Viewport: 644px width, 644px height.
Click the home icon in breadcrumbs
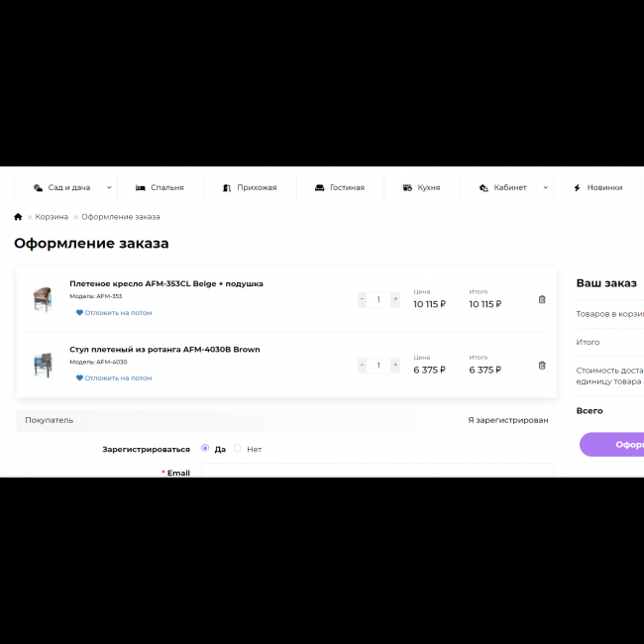click(x=18, y=217)
